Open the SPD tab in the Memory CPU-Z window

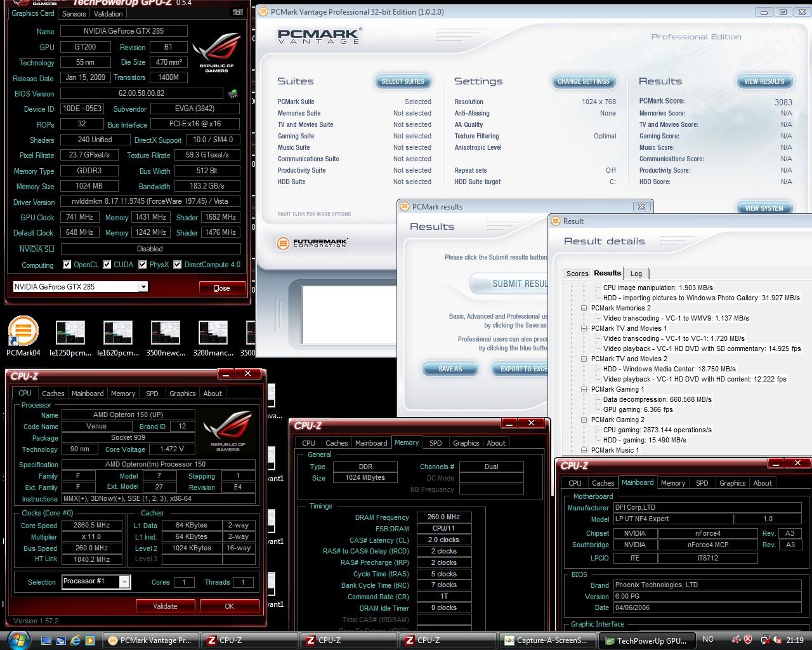pos(436,443)
